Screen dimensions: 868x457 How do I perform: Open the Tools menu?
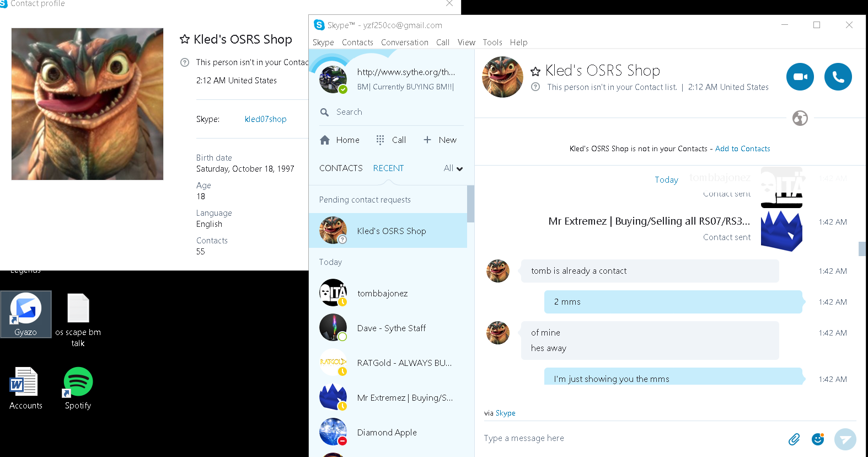[x=492, y=42]
